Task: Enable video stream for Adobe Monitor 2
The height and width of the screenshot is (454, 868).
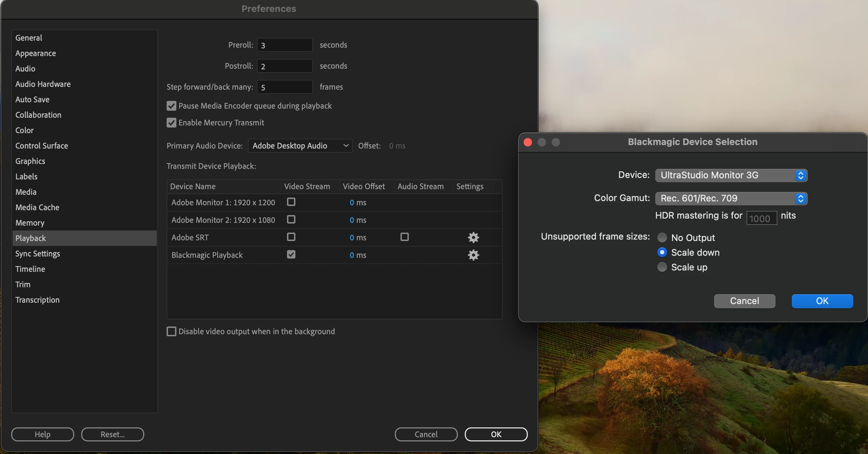Action: (291, 220)
